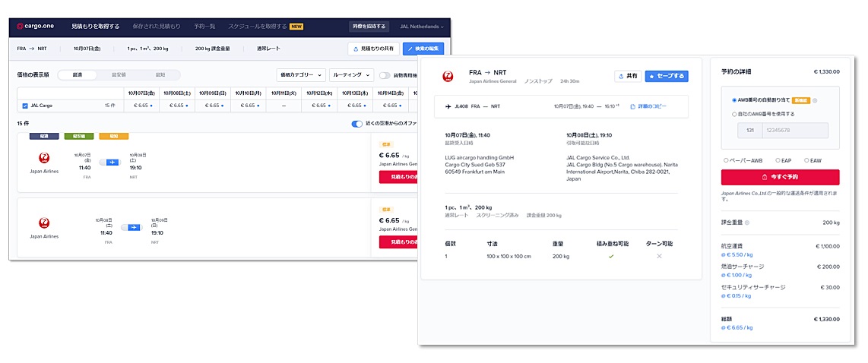Click € 6.65 price under 10月12日(水)
The width and height of the screenshot is (868, 363).
coord(319,105)
